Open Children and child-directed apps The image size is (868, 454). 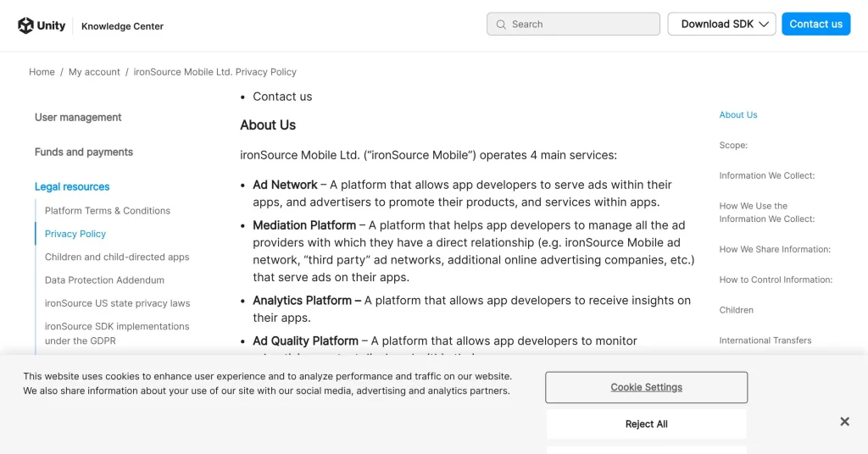pyautogui.click(x=117, y=257)
